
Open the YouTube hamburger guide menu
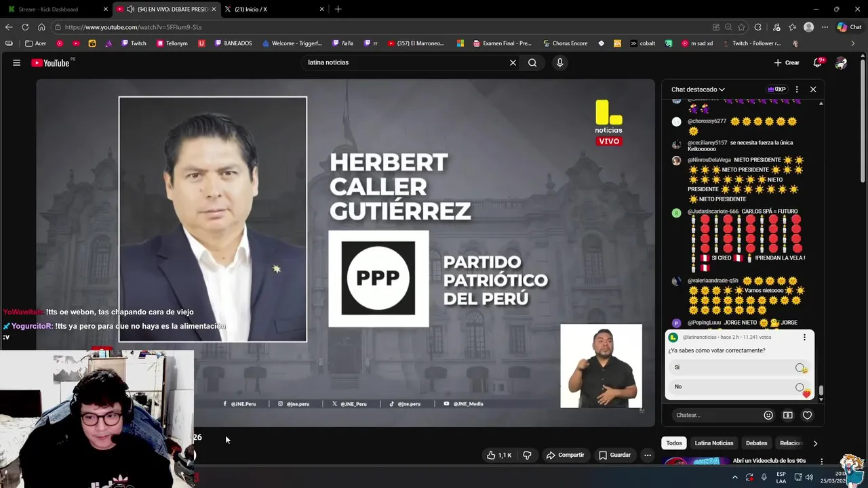tap(16, 62)
